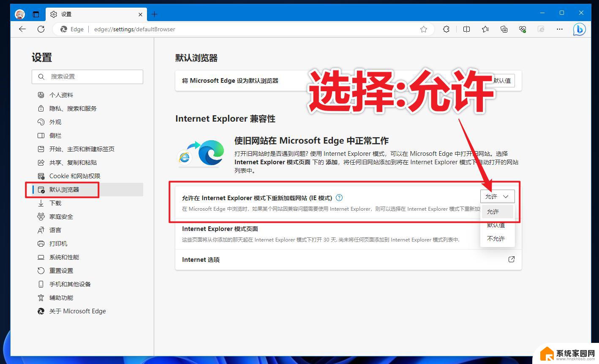Click the Internet Explorer 模式页面 row
This screenshot has height=364, width=599.
tap(349, 234)
